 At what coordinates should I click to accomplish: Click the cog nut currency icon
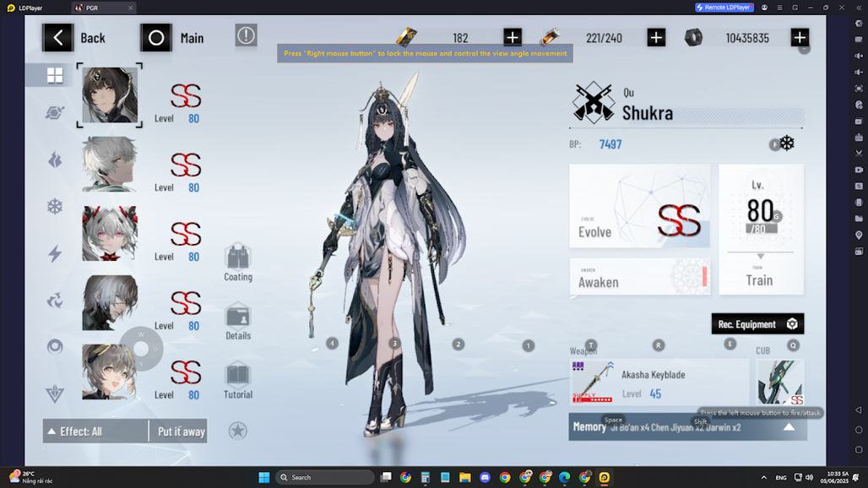click(x=693, y=38)
